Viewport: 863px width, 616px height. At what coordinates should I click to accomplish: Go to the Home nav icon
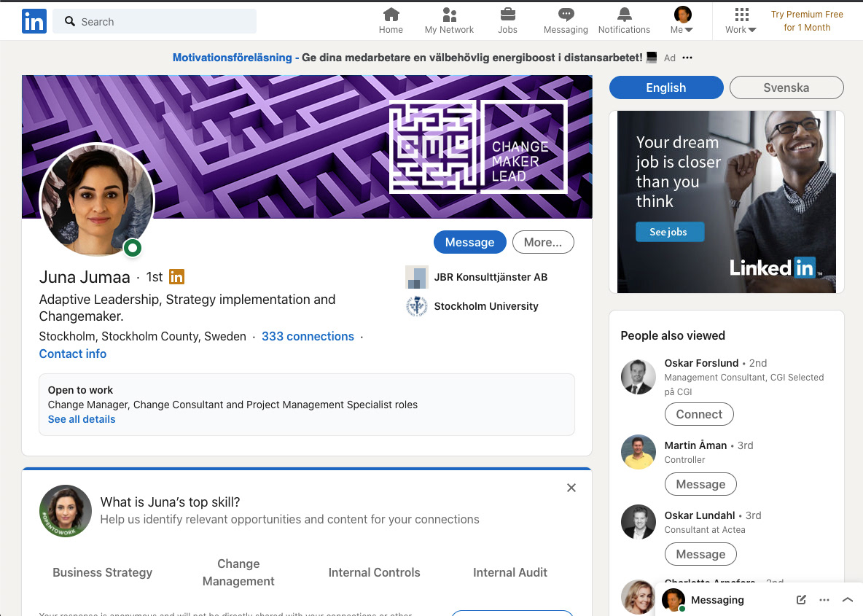[391, 21]
